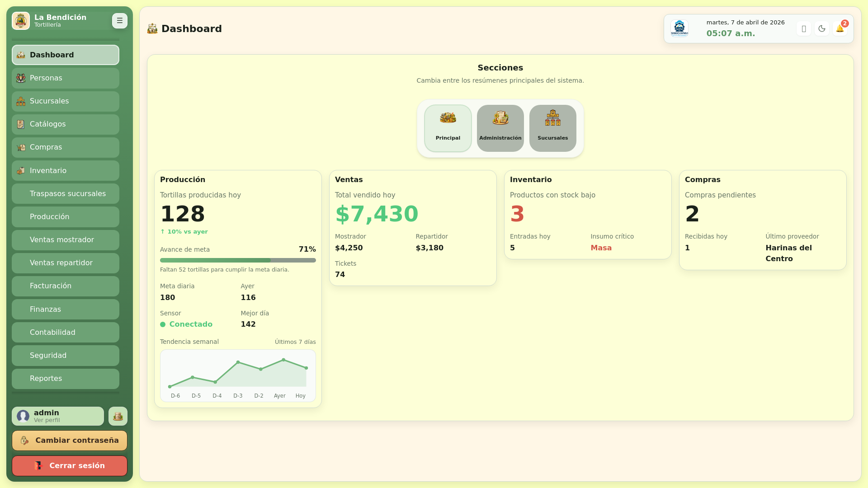Image resolution: width=868 pixels, height=488 pixels.
Task: Click the blank icon button beside the moon
Action: [803, 29]
